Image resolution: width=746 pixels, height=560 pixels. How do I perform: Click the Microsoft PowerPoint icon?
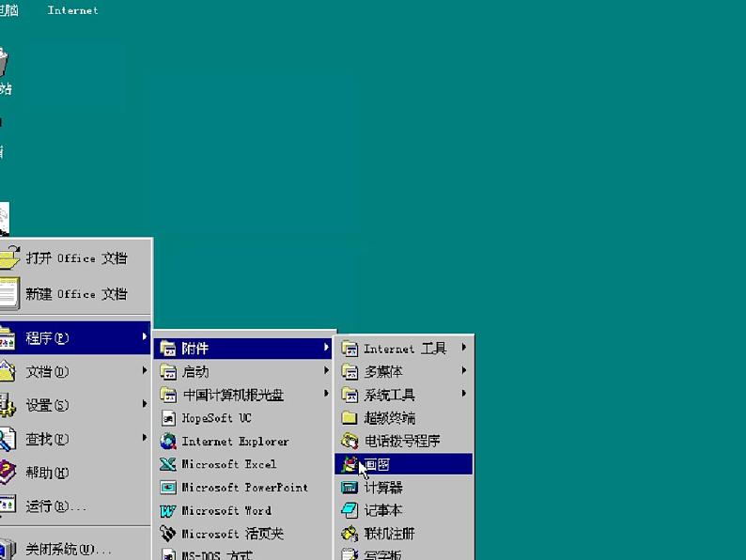(167, 488)
